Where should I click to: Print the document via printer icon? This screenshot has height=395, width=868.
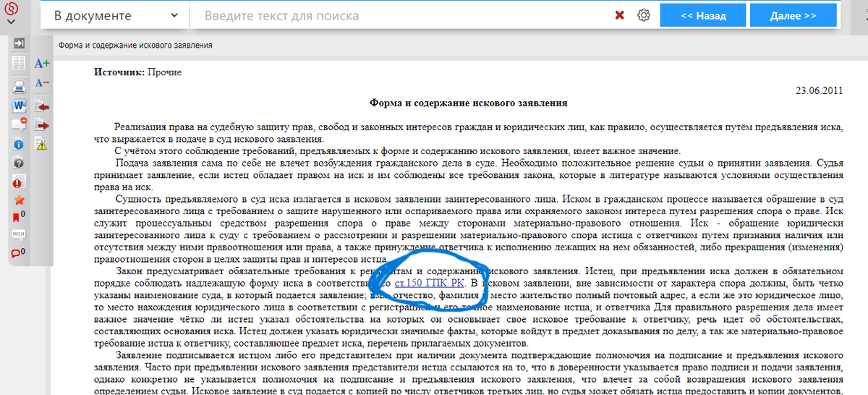pos(19,88)
